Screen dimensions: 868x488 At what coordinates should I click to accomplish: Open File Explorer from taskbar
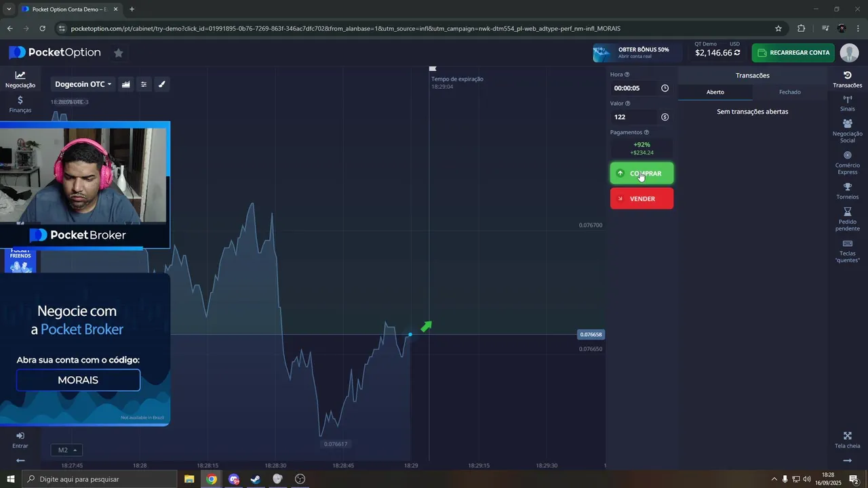[189, 479]
